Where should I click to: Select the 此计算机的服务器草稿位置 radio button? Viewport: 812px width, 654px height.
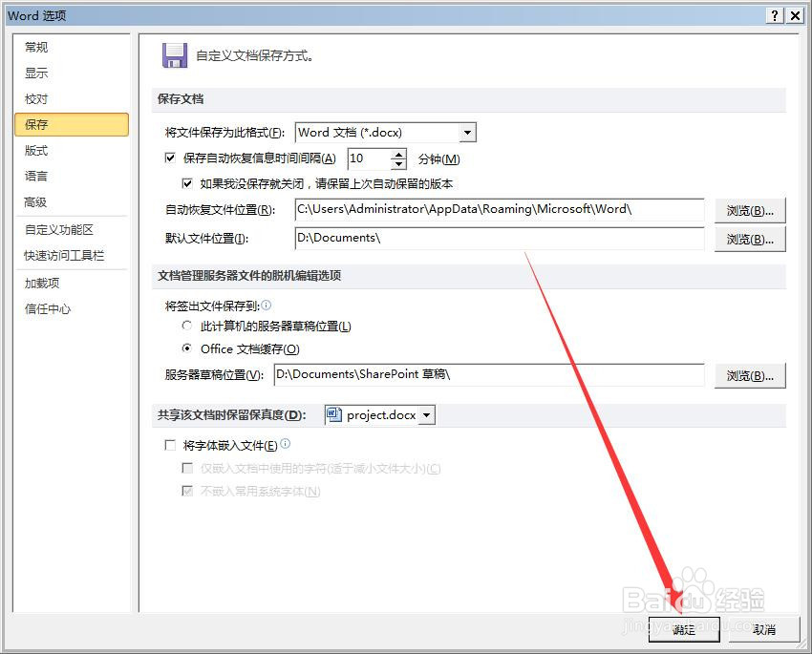(186, 327)
